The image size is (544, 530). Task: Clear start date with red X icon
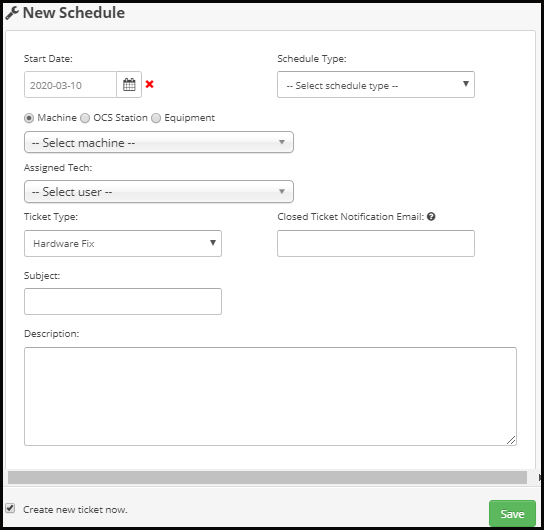[150, 84]
